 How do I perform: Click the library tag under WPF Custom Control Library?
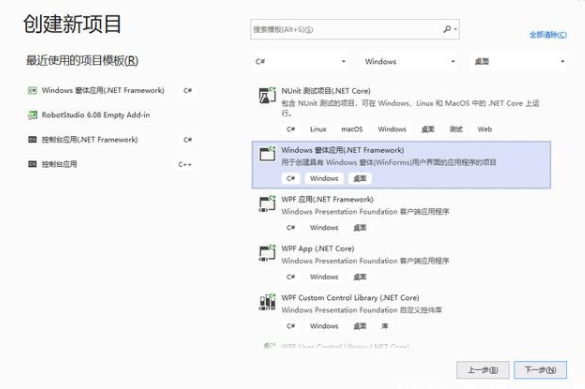385,326
